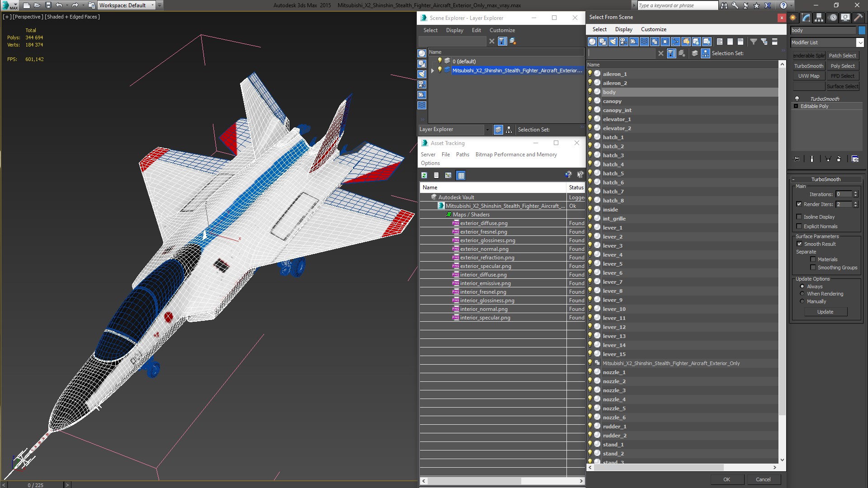Open Paths menu in Asset Tracking
This screenshot has height=488, width=868.
(462, 155)
